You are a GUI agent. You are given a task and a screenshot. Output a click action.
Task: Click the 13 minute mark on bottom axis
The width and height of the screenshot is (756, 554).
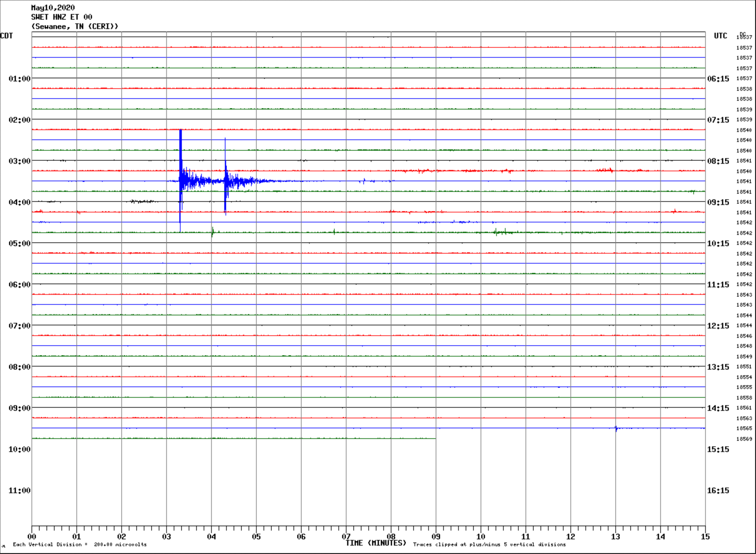click(x=616, y=537)
